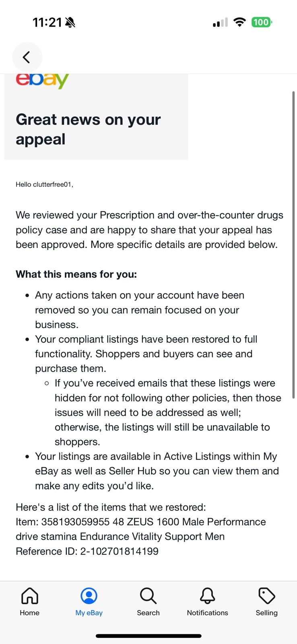Tap the profile avatar icon

tap(89, 596)
